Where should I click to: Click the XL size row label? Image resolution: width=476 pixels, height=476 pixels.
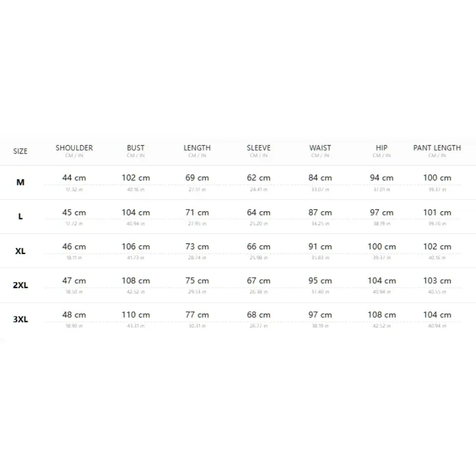pyautogui.click(x=20, y=251)
